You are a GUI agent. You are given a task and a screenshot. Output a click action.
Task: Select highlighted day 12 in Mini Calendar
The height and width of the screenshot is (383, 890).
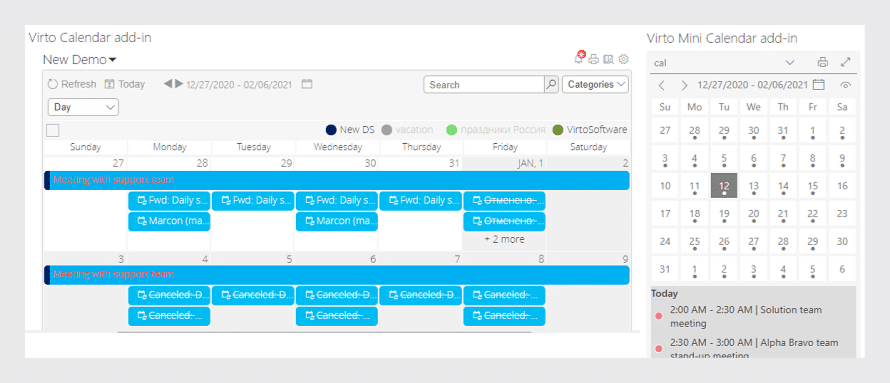(x=724, y=186)
